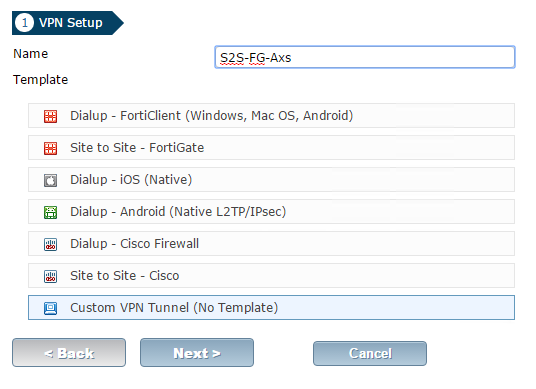Click the Site to Site Cisco icon
This screenshot has height=389, width=536.
[51, 276]
